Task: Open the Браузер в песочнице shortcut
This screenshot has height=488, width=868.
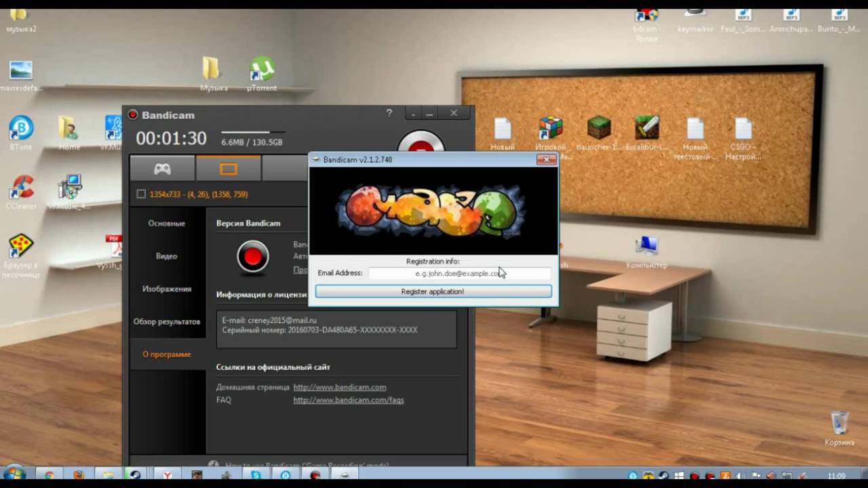Action: click(21, 256)
